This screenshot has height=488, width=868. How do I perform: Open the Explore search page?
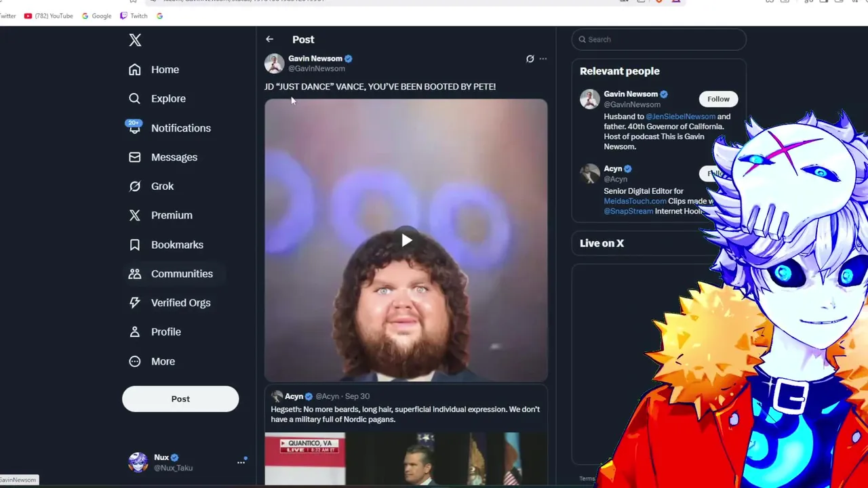[x=168, y=99]
